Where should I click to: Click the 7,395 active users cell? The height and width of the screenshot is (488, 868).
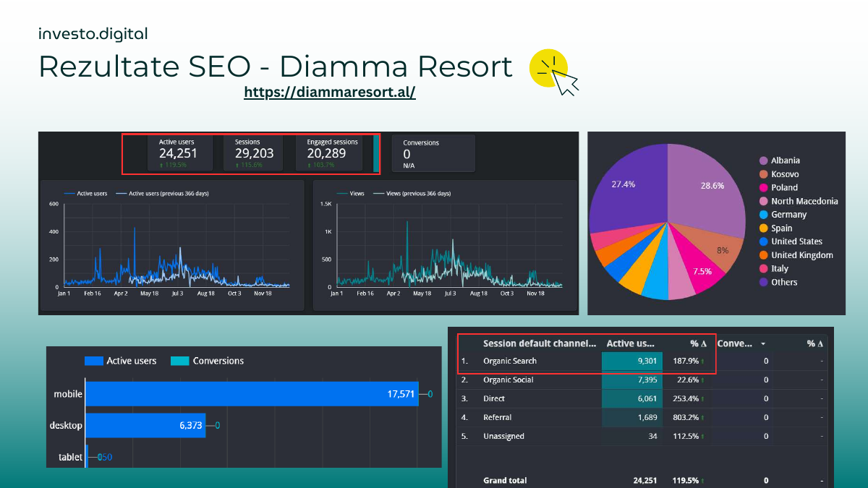[632, 380]
